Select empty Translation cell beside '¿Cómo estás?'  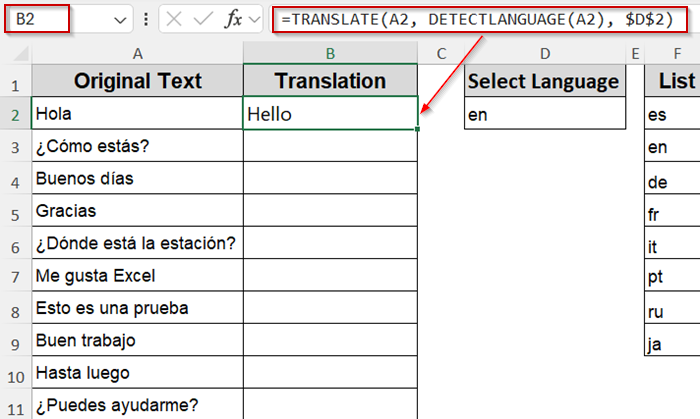pos(330,146)
